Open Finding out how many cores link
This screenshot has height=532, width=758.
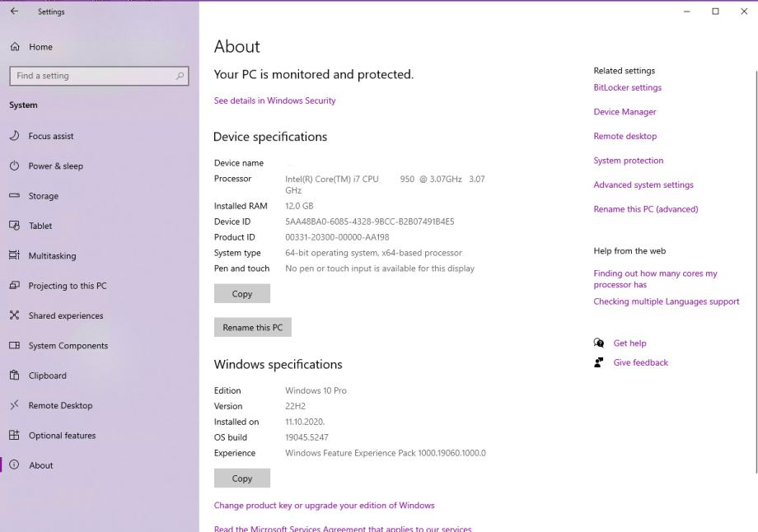pyautogui.click(x=656, y=279)
